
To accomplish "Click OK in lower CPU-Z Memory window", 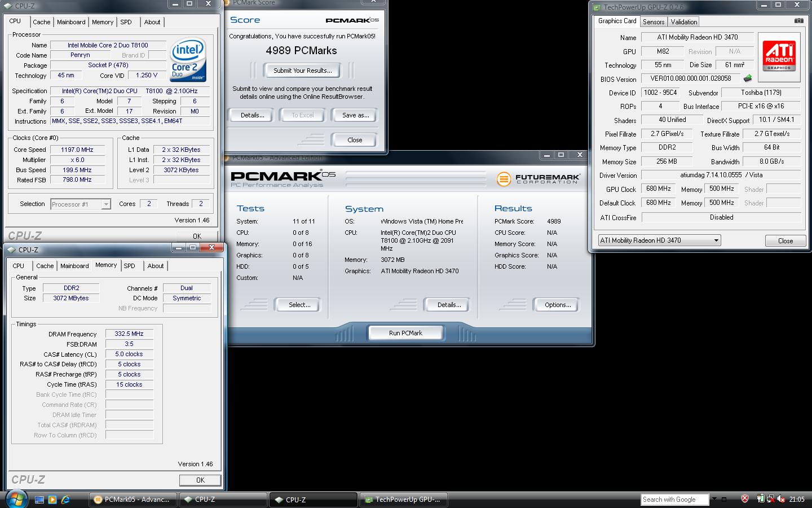I will pyautogui.click(x=200, y=480).
